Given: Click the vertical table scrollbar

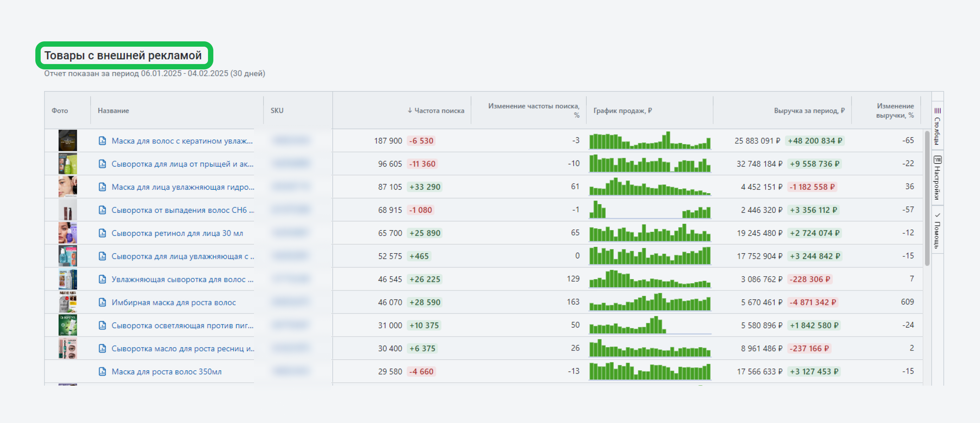Looking at the screenshot, I should pos(927,198).
